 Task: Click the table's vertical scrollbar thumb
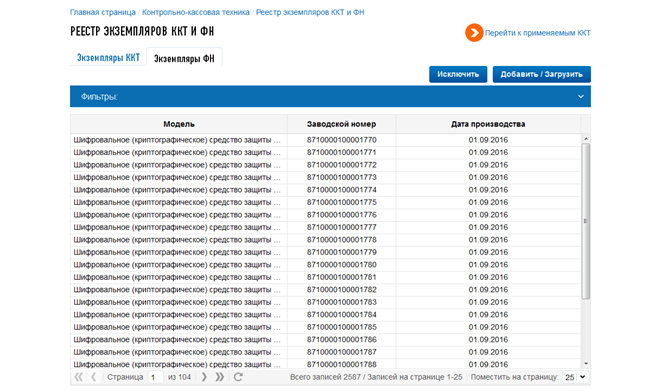tap(586, 221)
